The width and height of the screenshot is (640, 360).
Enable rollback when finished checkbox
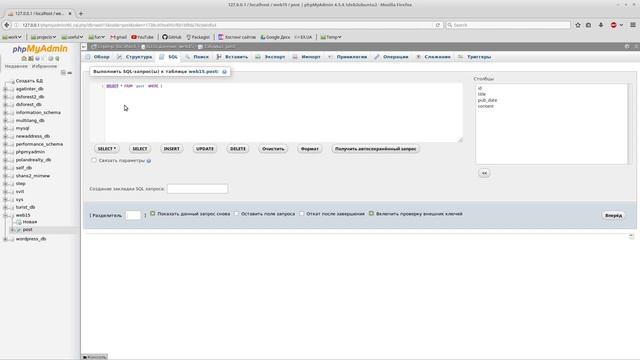(x=302, y=213)
